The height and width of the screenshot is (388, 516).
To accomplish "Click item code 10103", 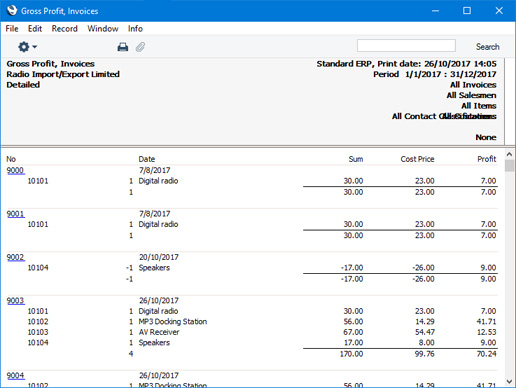I will pos(38,332).
